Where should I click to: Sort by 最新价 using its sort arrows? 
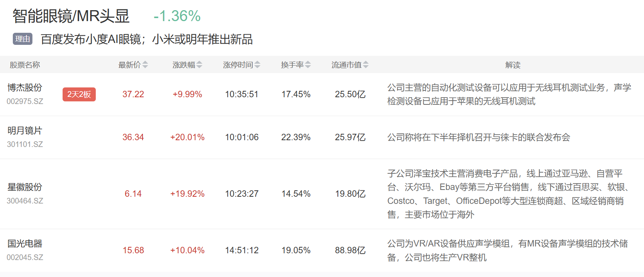(x=145, y=65)
